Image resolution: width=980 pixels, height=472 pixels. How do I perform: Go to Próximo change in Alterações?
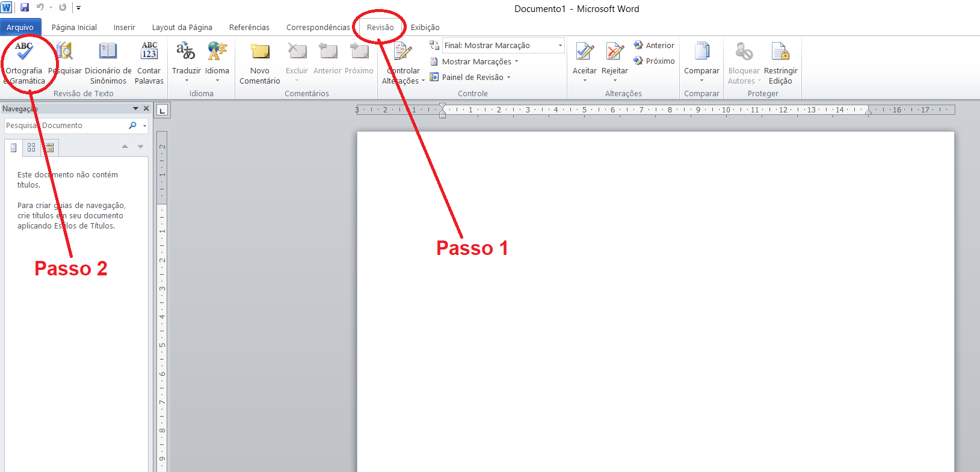655,61
